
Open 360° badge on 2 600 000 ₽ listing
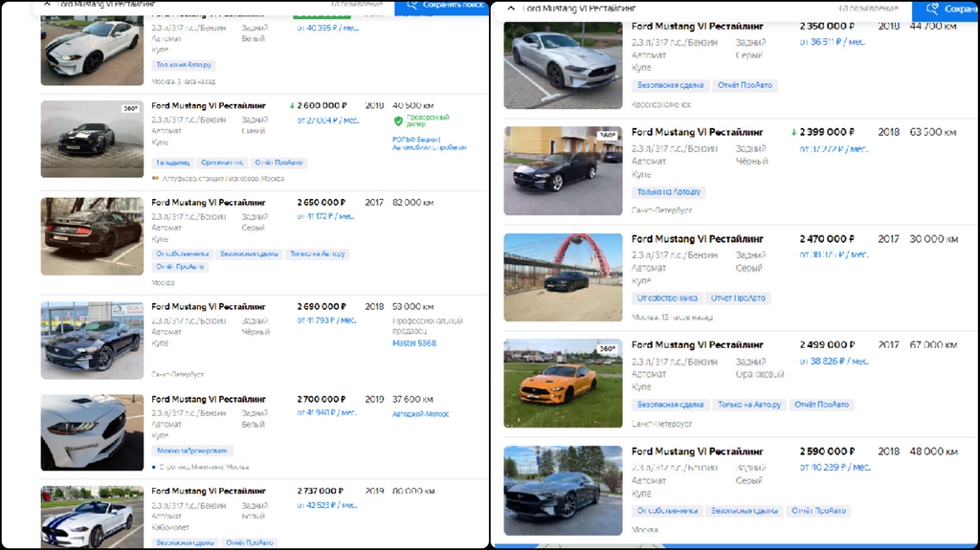coord(130,109)
